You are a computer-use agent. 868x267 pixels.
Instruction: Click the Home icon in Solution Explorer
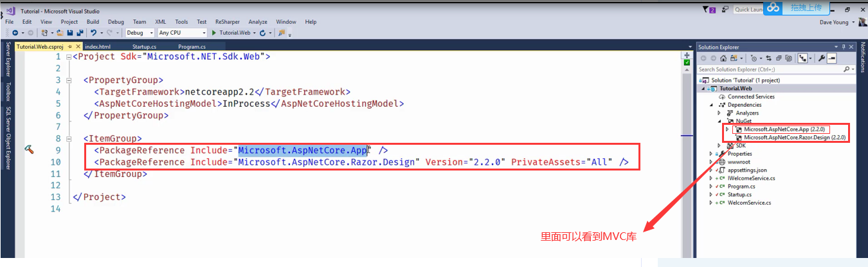tap(723, 58)
